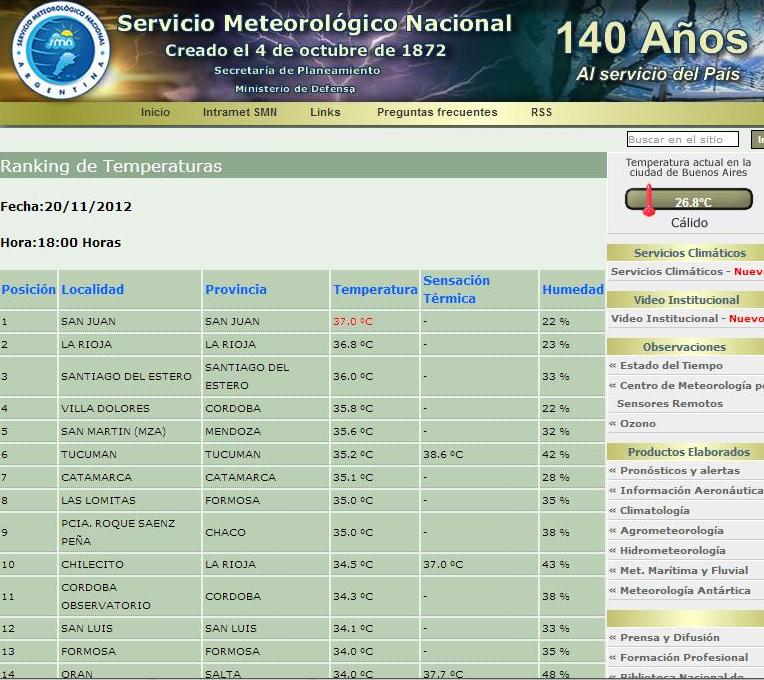Select Preguntas frecuentes in the top menu
This screenshot has height=680, width=764.
437,112
